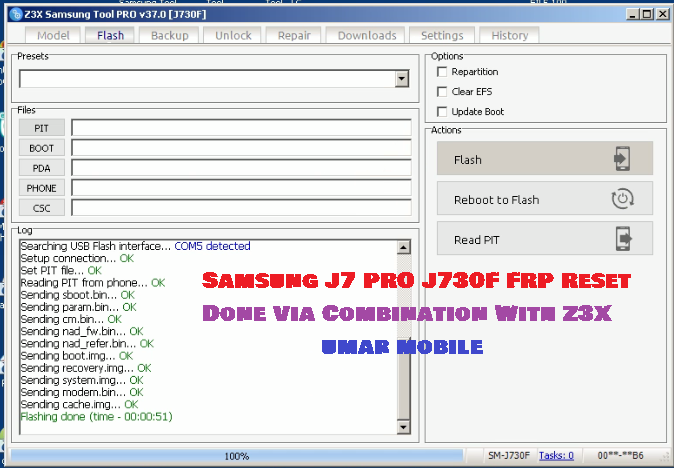
Task: Click the 'Sending cache.img... OK' log line
Action: (80, 405)
